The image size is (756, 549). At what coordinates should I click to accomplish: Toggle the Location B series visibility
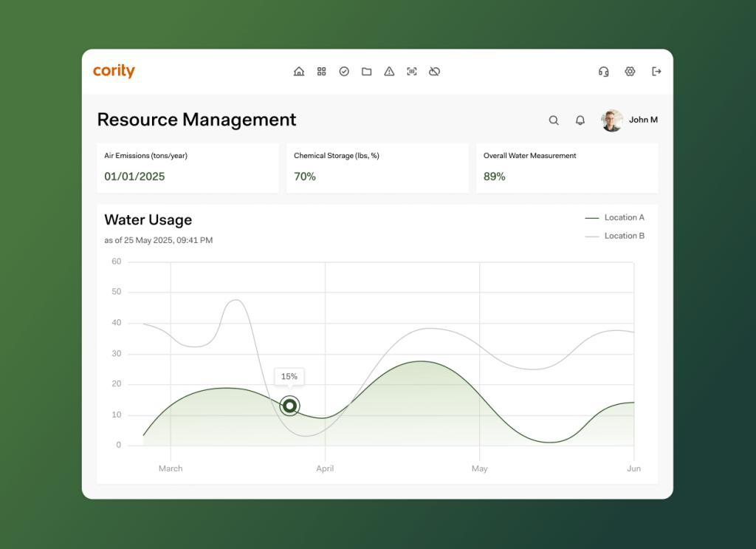coord(615,235)
